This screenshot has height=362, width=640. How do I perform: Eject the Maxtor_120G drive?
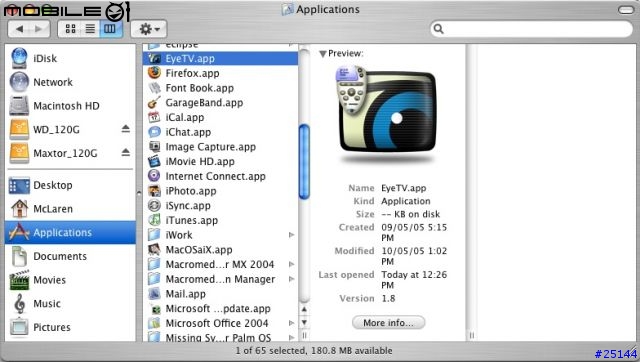[125, 153]
